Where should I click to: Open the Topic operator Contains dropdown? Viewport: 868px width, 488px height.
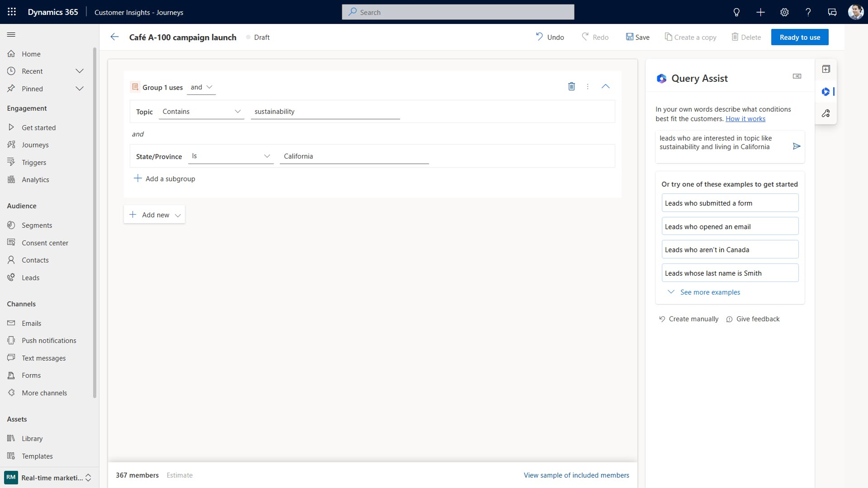click(201, 111)
